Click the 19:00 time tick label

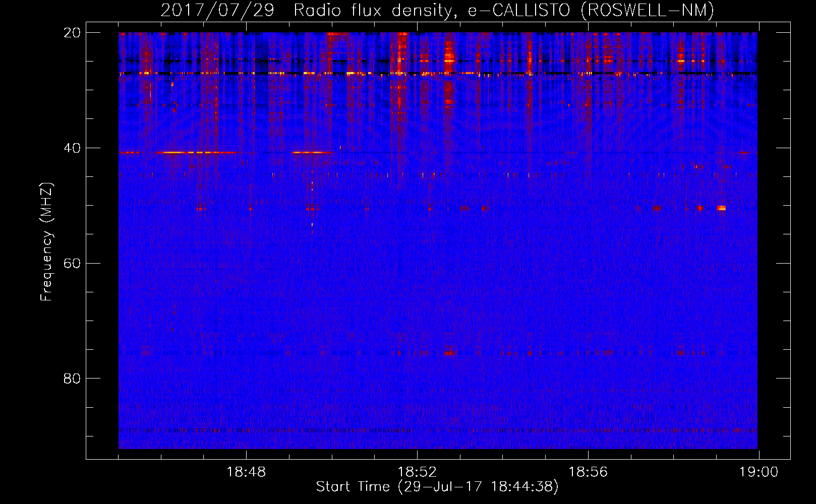[759, 472]
